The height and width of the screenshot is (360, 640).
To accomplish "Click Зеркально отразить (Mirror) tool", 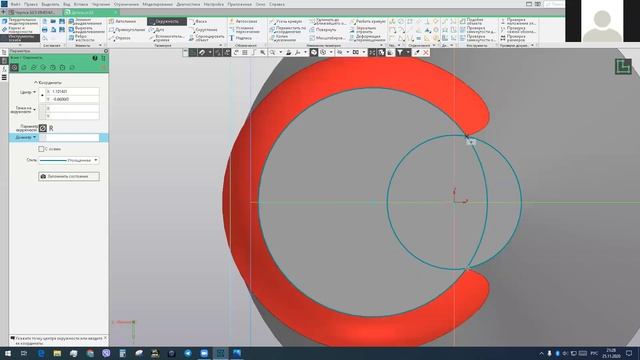I will point(363,30).
